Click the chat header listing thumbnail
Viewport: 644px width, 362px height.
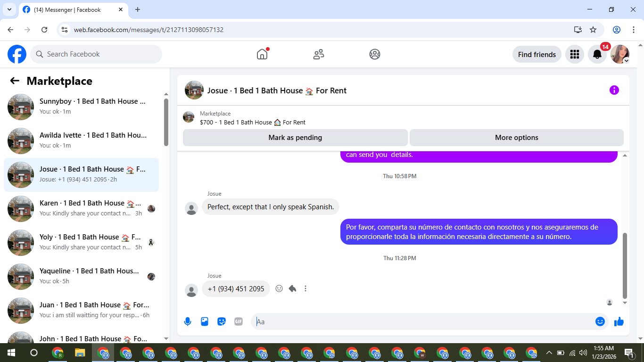pyautogui.click(x=194, y=90)
